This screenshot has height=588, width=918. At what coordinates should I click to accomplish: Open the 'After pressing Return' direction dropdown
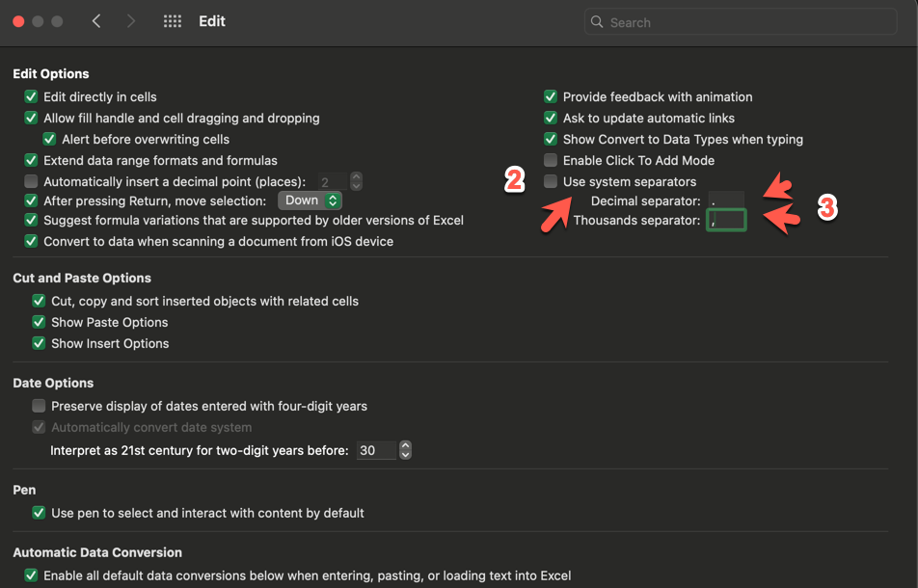pos(309,200)
